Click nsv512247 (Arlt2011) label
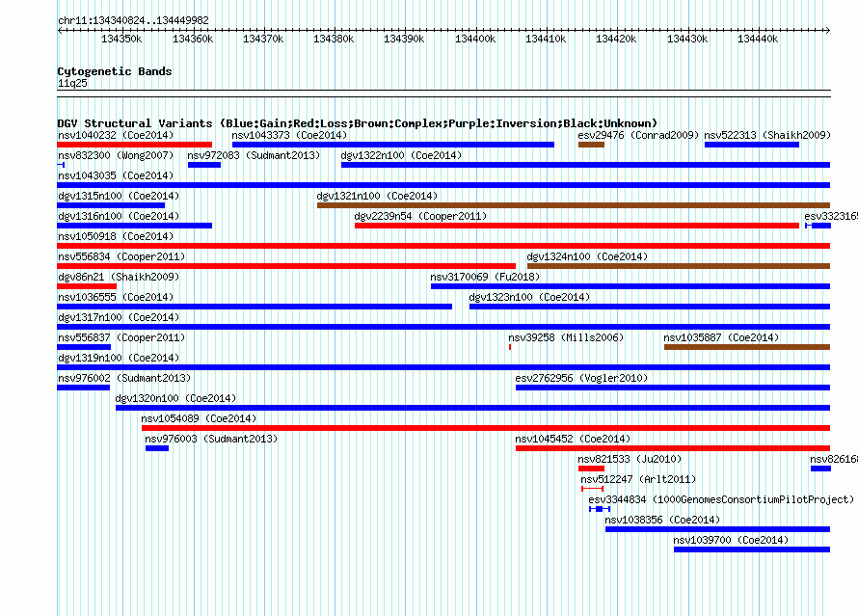This screenshot has width=858, height=616. click(638, 479)
